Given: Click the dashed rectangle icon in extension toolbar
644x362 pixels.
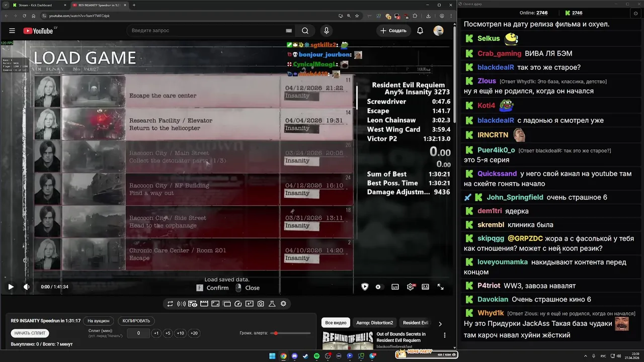Looking at the screenshot, I should (x=226, y=304).
